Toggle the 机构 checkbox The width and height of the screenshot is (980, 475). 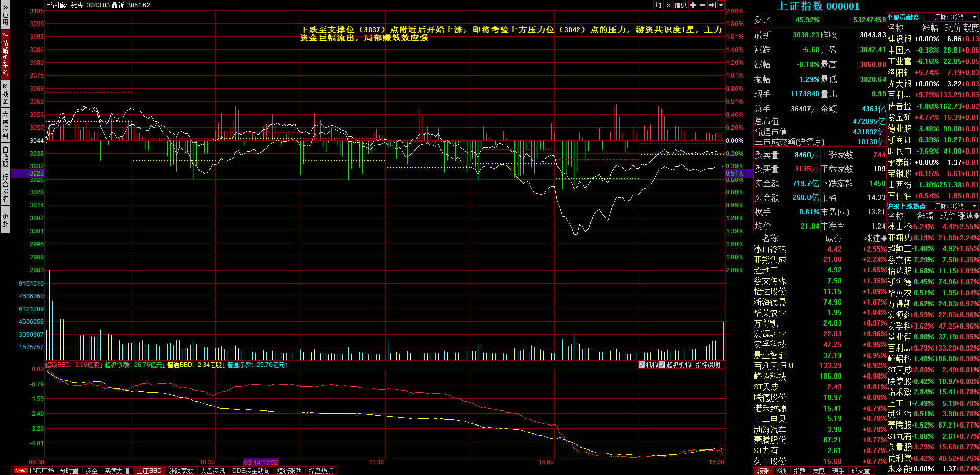pos(642,365)
